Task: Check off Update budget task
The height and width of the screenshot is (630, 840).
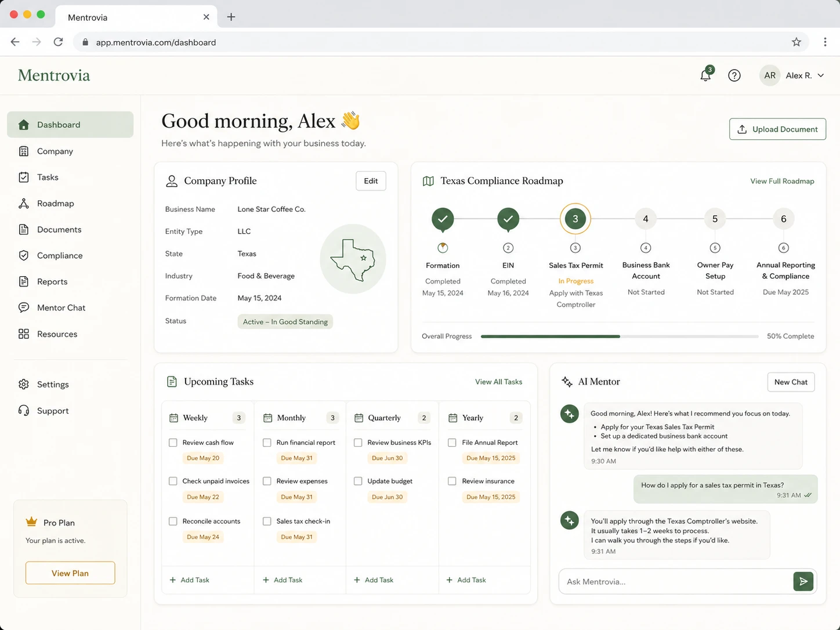Action: 358,481
